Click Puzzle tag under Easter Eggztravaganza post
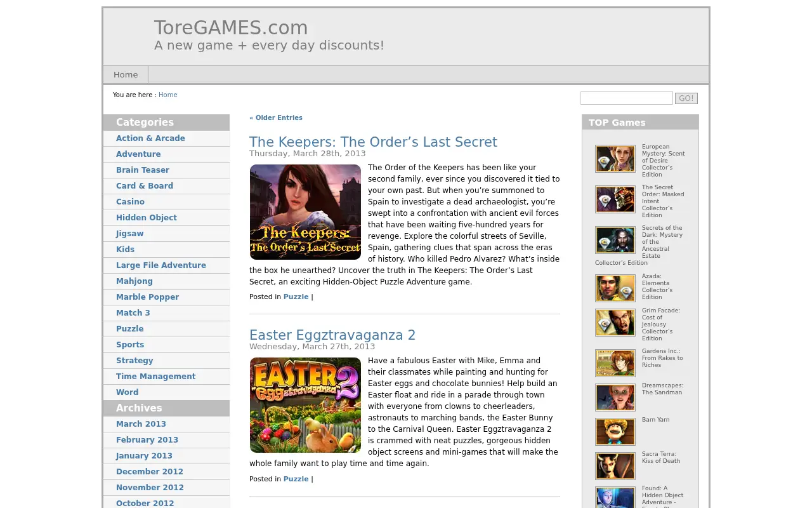This screenshot has height=508, width=812. tap(296, 479)
